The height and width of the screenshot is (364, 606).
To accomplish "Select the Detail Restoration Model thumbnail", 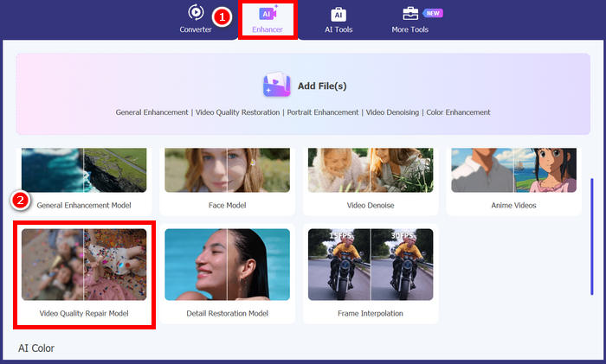I will tap(227, 264).
